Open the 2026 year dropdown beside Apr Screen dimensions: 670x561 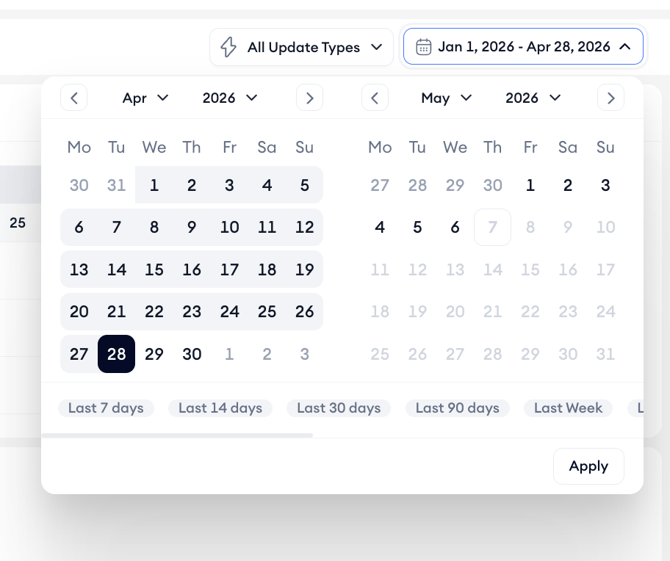229,98
